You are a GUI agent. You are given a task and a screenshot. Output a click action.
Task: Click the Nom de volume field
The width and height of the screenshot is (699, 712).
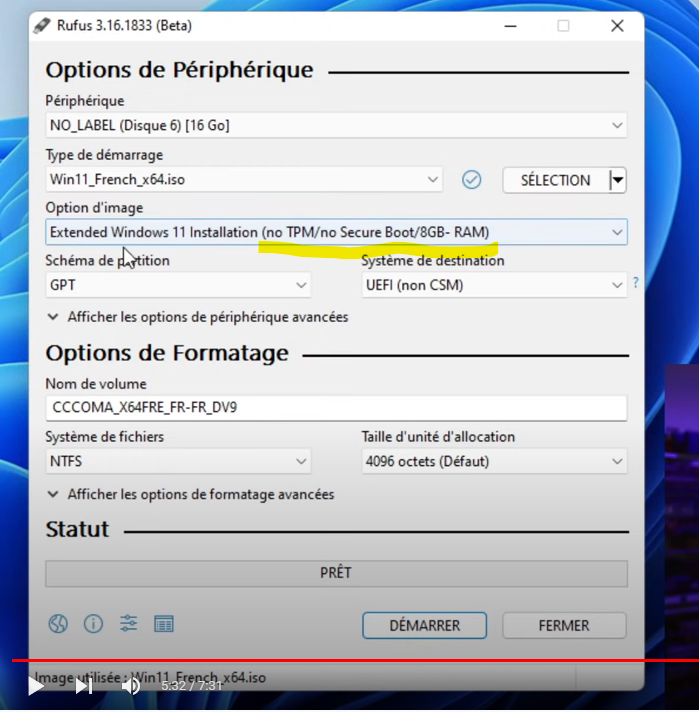[x=336, y=407]
